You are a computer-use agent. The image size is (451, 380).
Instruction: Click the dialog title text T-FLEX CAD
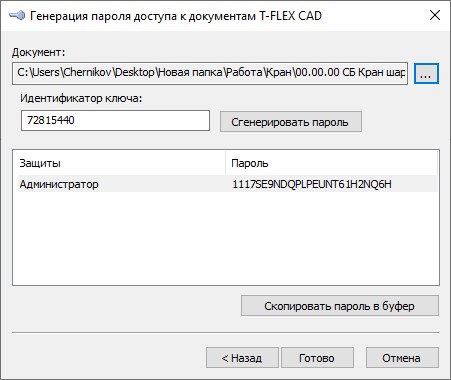pyautogui.click(x=290, y=16)
